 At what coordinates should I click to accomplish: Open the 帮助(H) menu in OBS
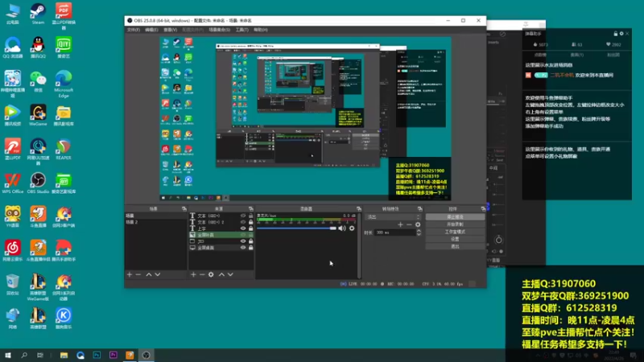click(260, 30)
